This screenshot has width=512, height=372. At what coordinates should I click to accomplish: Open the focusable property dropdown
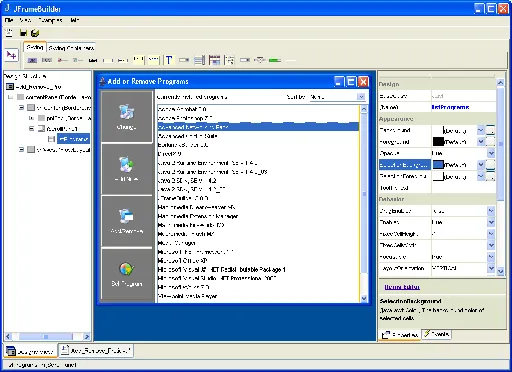(x=491, y=257)
